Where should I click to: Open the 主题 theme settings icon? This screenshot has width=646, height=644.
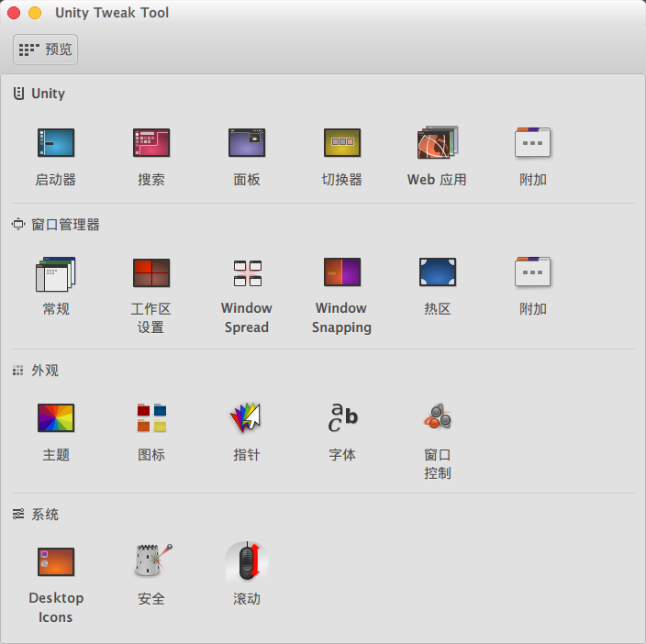[56, 417]
